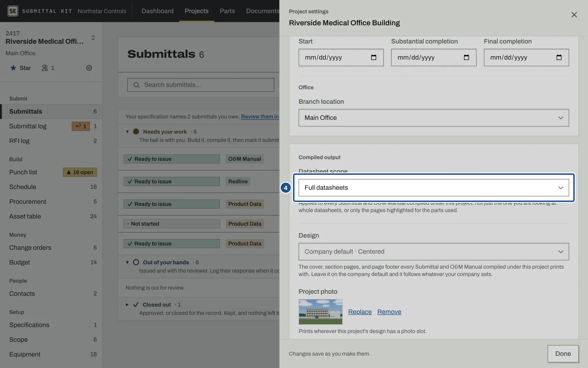The image size is (588, 368).
Task: Close the Project settings panel
Action: click(574, 15)
